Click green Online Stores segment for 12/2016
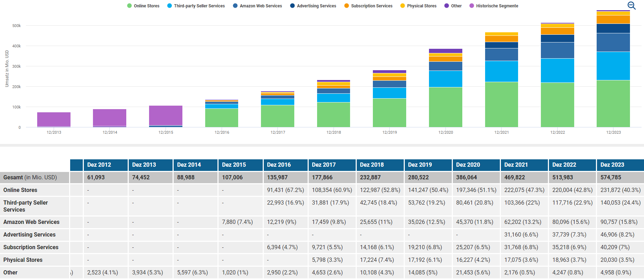This screenshot has height=279, width=644. [x=222, y=118]
